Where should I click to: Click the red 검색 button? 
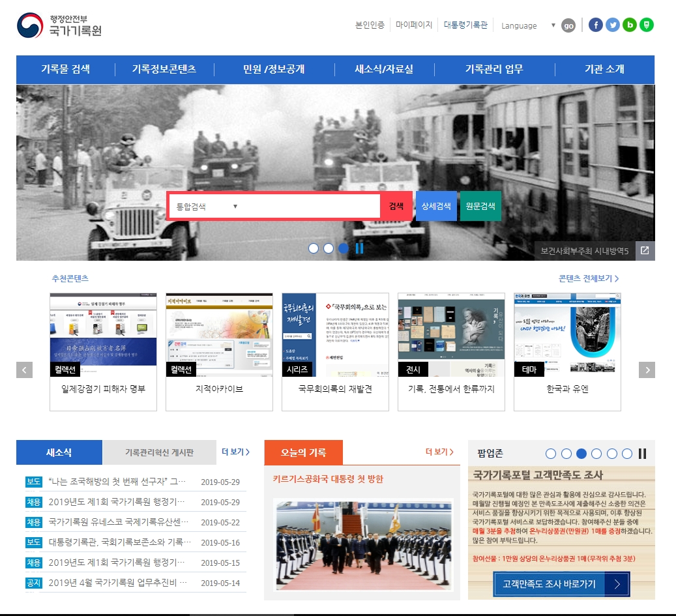click(x=396, y=206)
